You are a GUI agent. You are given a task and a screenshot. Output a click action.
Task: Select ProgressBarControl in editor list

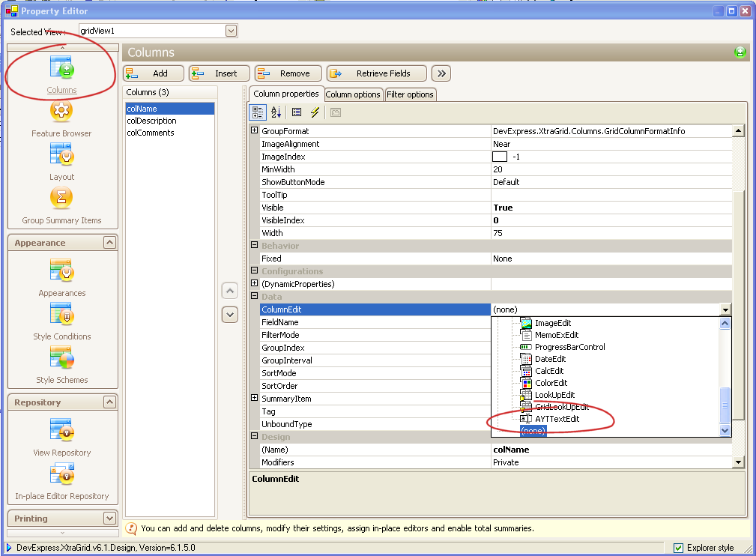point(569,347)
